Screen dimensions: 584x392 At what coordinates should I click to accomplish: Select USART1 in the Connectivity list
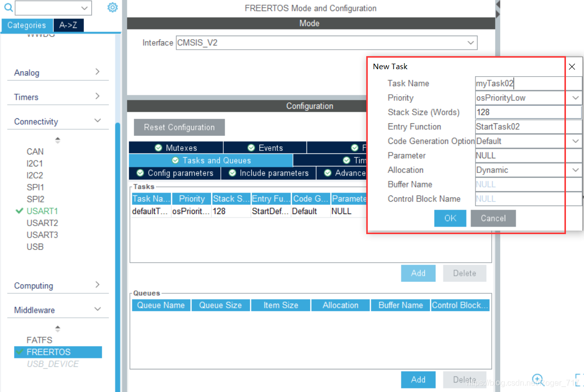42,211
